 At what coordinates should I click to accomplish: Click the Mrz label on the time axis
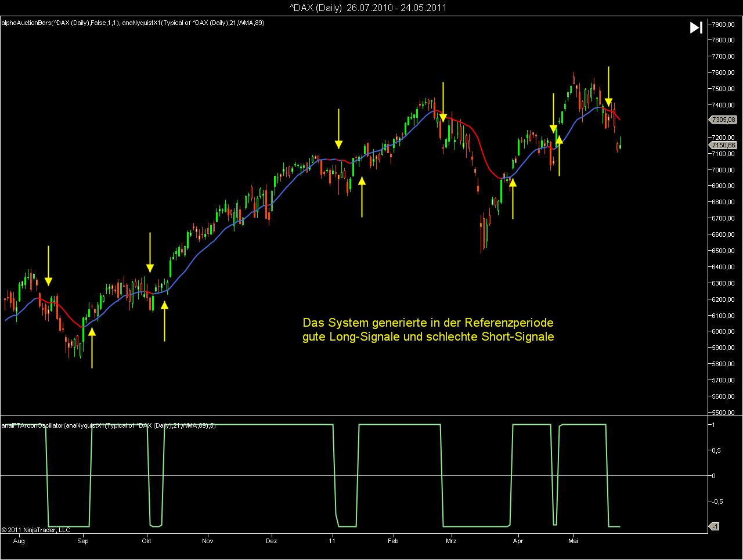click(x=451, y=541)
